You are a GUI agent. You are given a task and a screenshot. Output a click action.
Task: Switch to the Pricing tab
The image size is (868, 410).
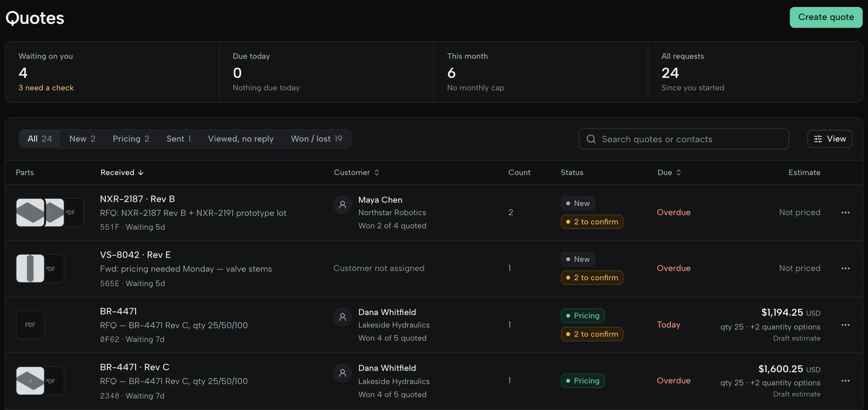(131, 139)
